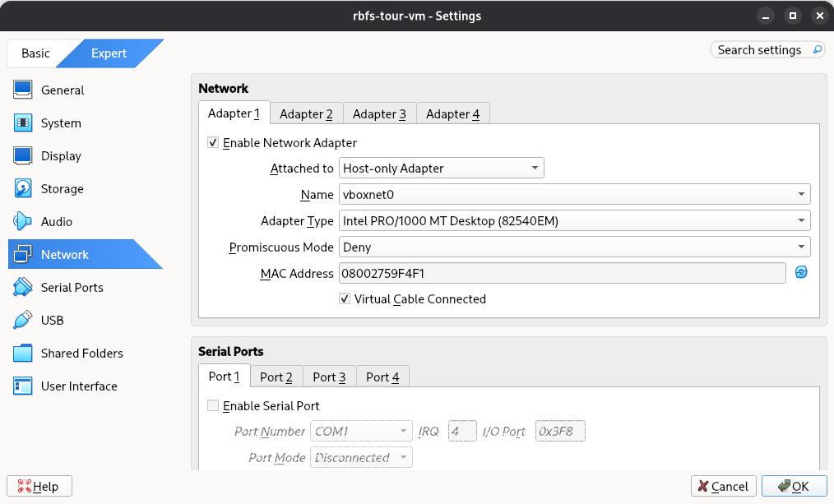Uncheck Virtual Cable Connected
This screenshot has height=504, width=834.
345,298
